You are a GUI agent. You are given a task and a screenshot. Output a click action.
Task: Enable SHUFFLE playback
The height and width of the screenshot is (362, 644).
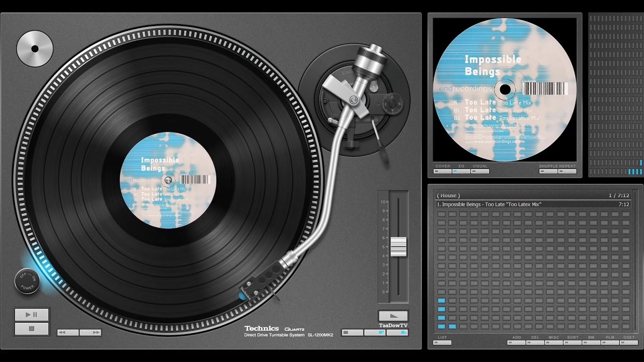point(548,171)
